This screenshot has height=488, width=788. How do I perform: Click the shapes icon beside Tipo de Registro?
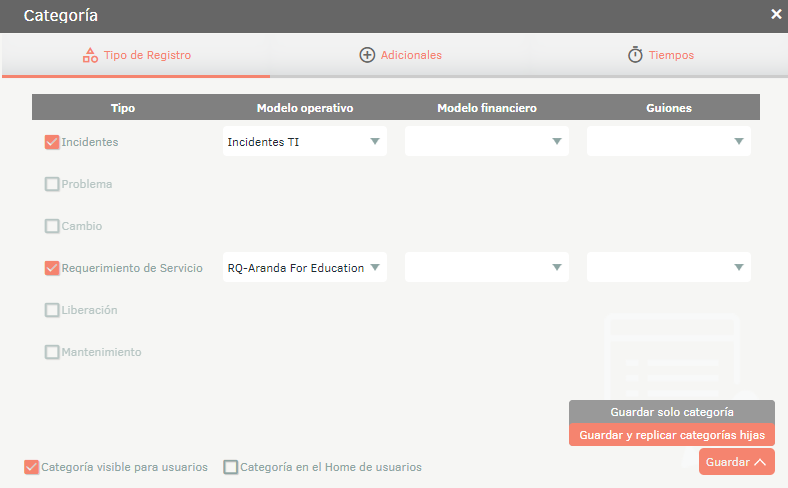coord(90,55)
